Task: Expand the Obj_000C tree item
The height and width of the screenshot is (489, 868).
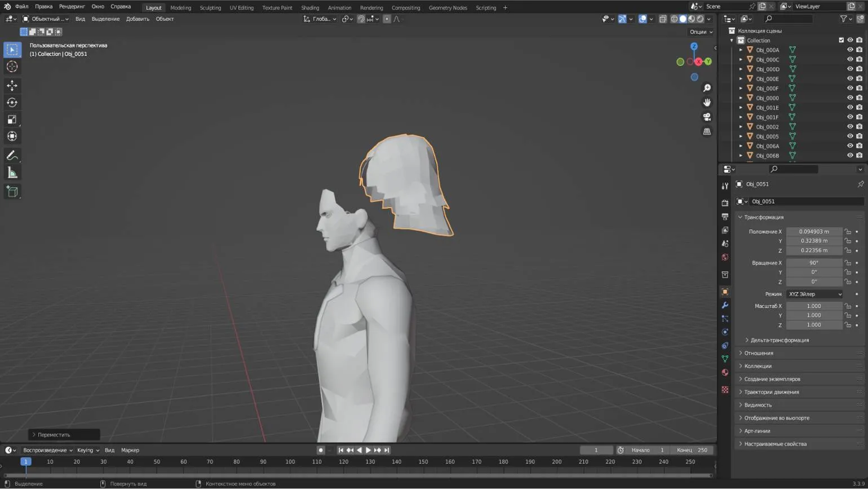Action: [741, 59]
